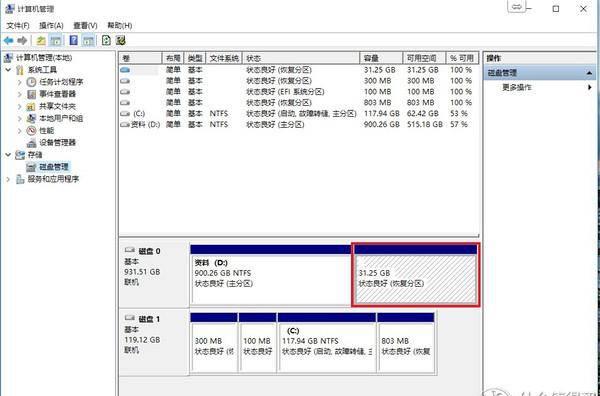600x396 pixels.
Task: Collapse the 系统工具 tree node
Action: click(8, 70)
